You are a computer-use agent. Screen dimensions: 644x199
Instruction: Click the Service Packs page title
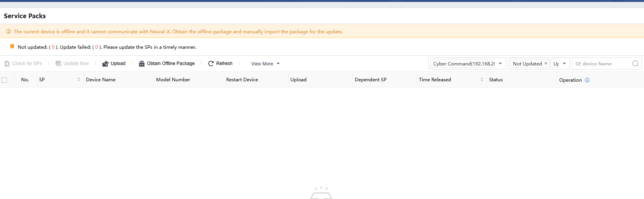point(25,16)
